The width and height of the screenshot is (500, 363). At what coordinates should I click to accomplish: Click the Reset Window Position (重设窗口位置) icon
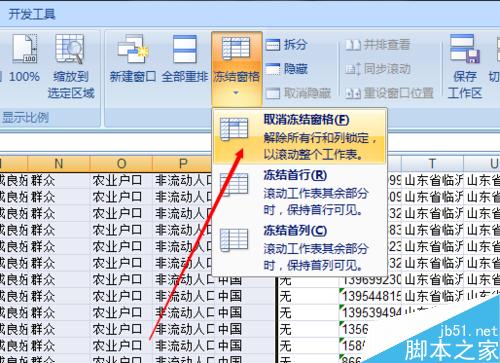[x=353, y=93]
